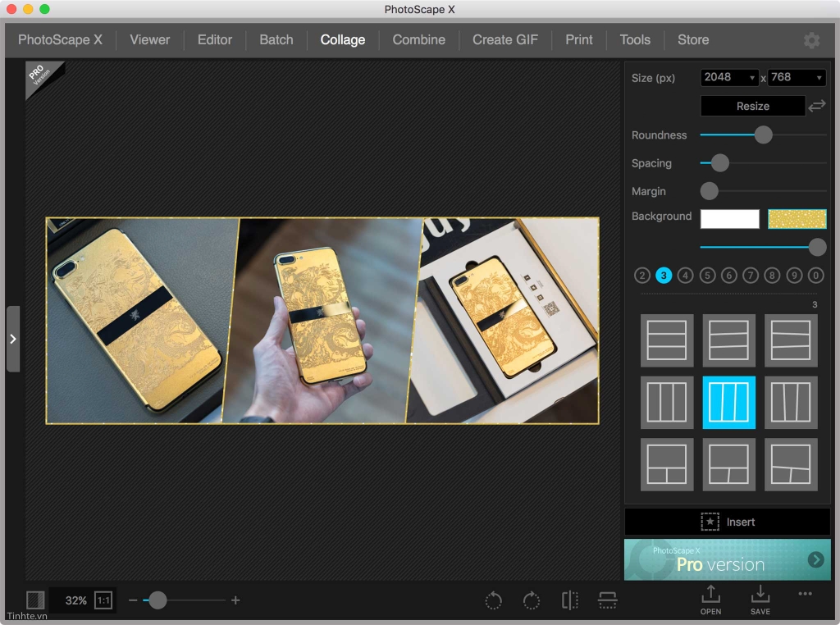Choose three rows strongly tilted layout

(791, 340)
